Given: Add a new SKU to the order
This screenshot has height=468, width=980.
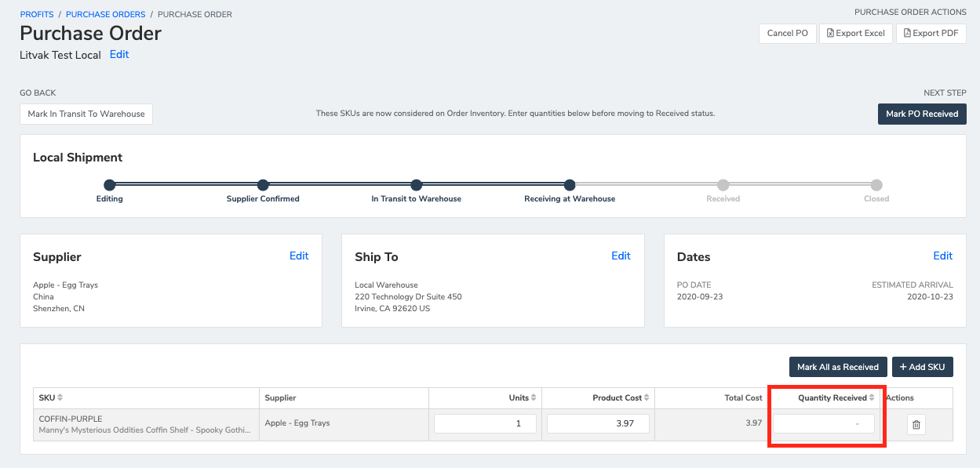Looking at the screenshot, I should pyautogui.click(x=922, y=367).
